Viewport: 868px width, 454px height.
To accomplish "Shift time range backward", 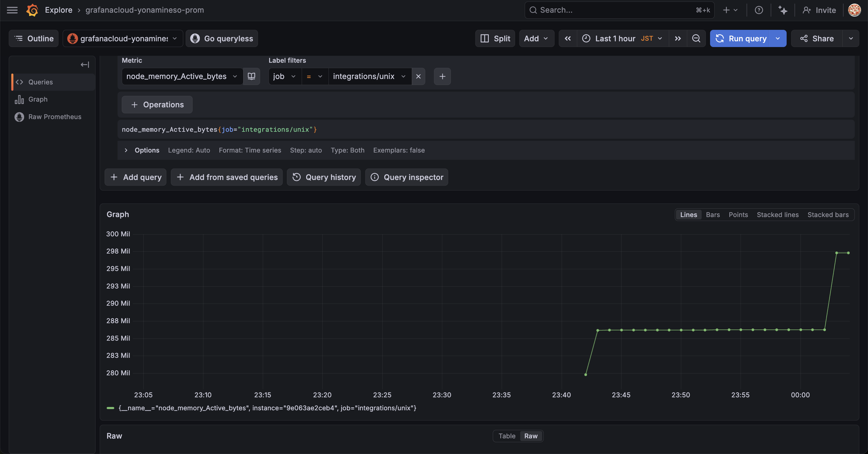I will click(x=568, y=38).
